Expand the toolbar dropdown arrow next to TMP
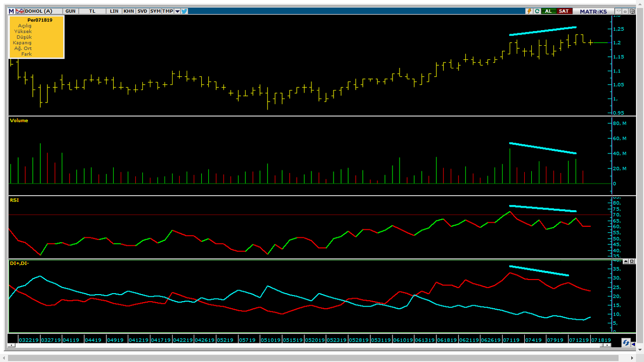 pyautogui.click(x=177, y=11)
